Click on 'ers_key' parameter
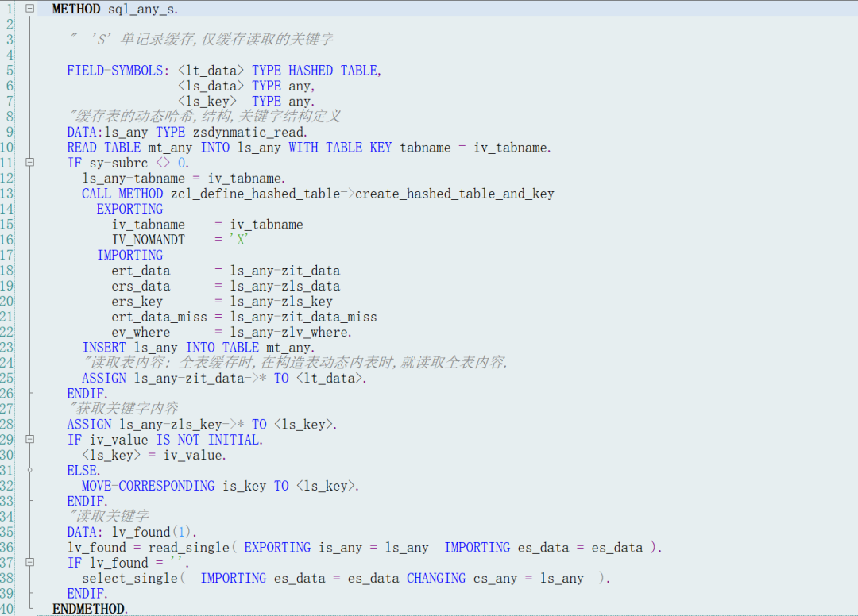The width and height of the screenshot is (858, 616). [x=137, y=301]
